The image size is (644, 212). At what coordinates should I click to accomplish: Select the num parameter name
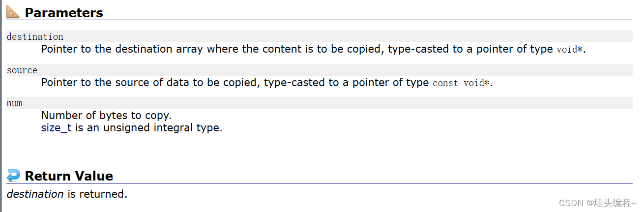pos(14,103)
